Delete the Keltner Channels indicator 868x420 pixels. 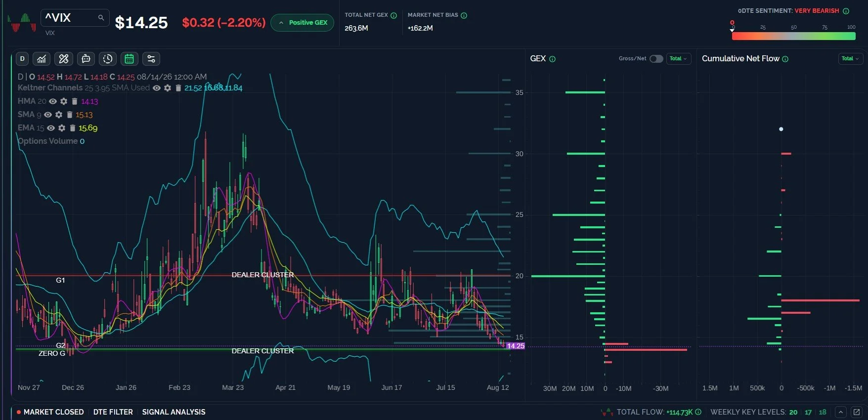pyautogui.click(x=178, y=88)
